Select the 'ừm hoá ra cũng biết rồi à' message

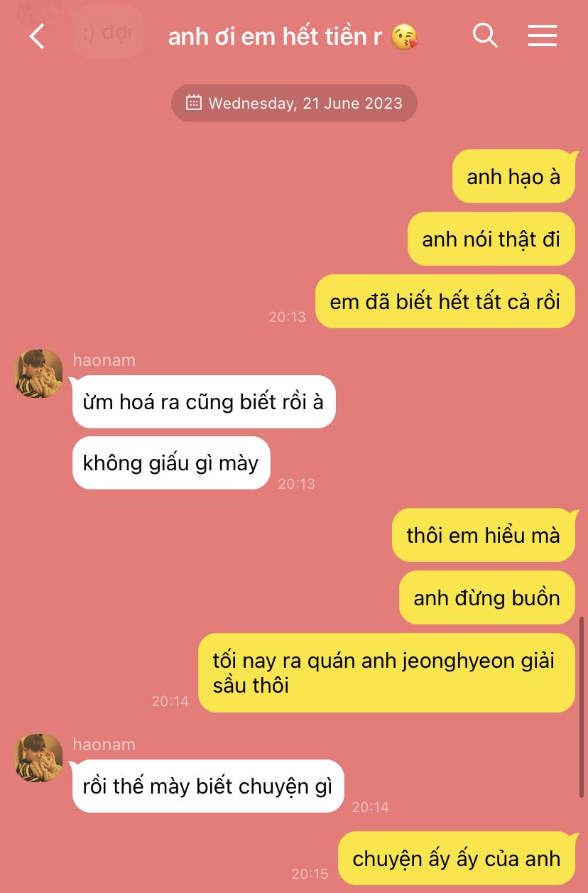(x=204, y=401)
